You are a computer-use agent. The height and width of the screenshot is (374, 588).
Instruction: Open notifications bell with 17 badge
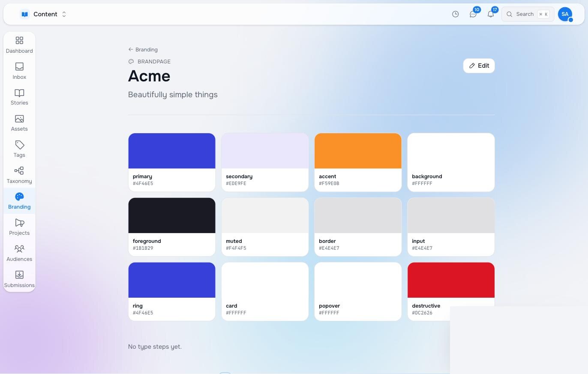click(491, 14)
